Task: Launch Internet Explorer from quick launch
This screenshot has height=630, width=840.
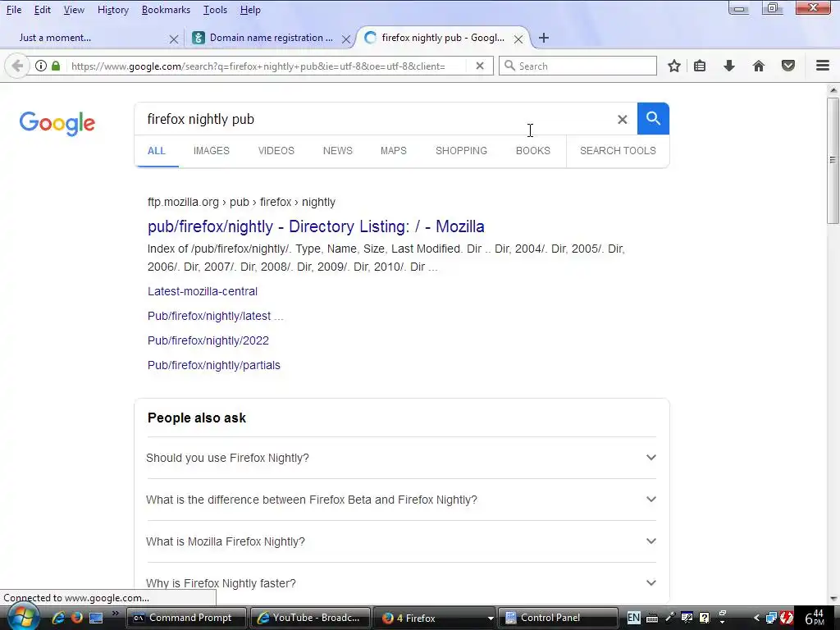Action: [x=58, y=618]
